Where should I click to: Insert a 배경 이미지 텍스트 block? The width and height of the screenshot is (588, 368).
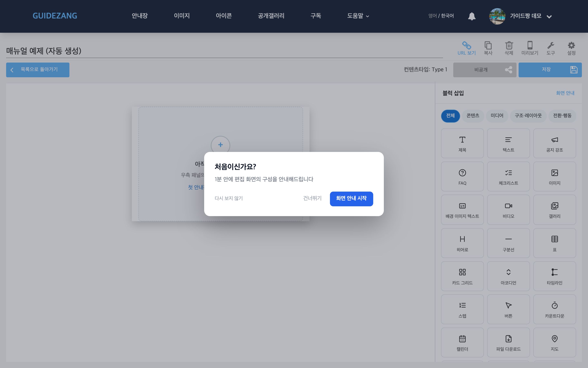click(x=462, y=210)
